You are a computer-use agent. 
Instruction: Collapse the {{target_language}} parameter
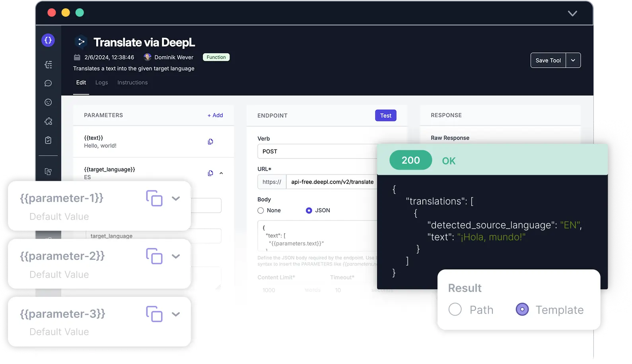[x=221, y=173]
